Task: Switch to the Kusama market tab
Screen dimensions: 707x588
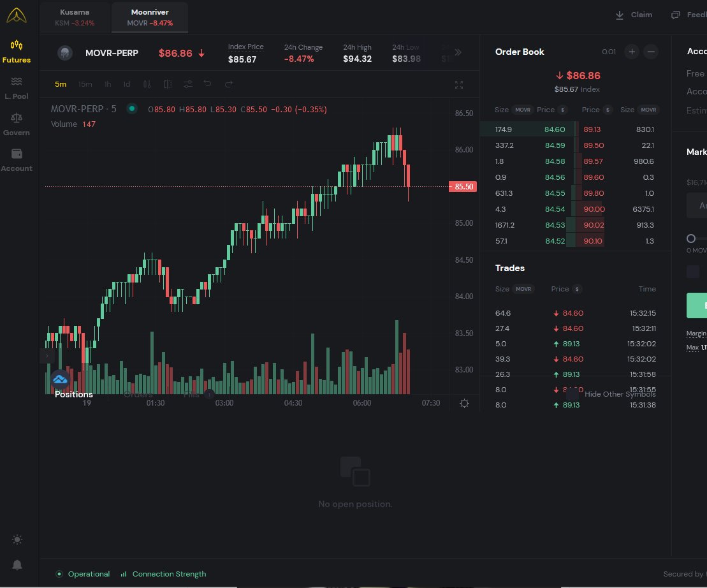Action: 75,17
